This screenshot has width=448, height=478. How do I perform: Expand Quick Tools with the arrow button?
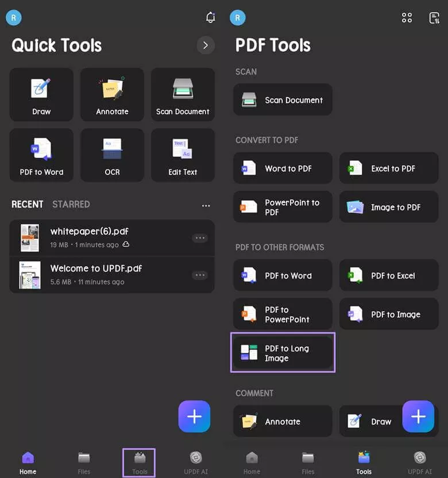point(206,45)
